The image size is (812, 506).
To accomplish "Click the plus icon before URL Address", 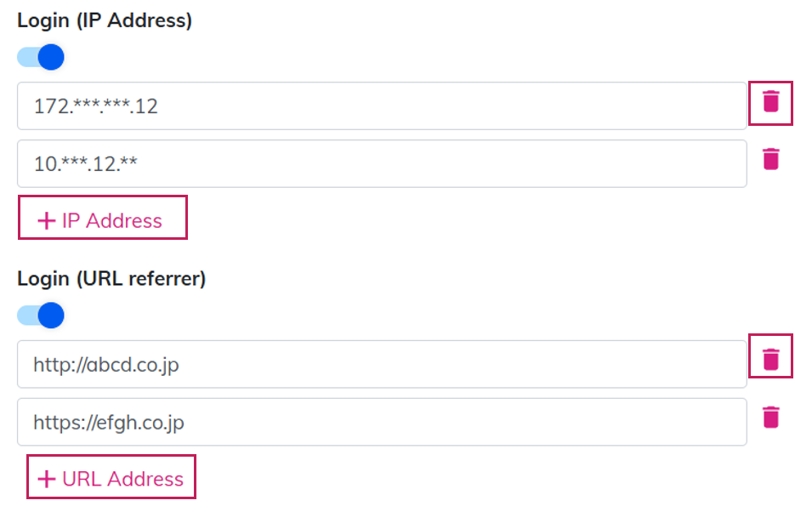I will coord(46,480).
